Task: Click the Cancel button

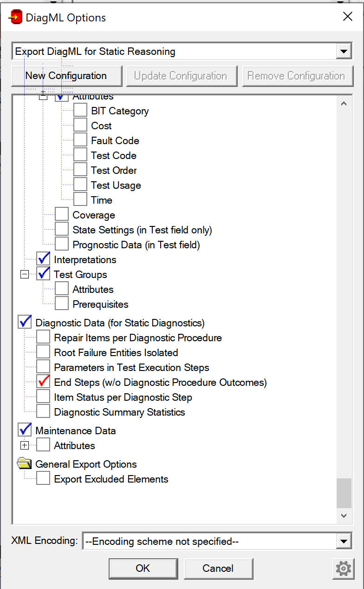Action: [218, 569]
